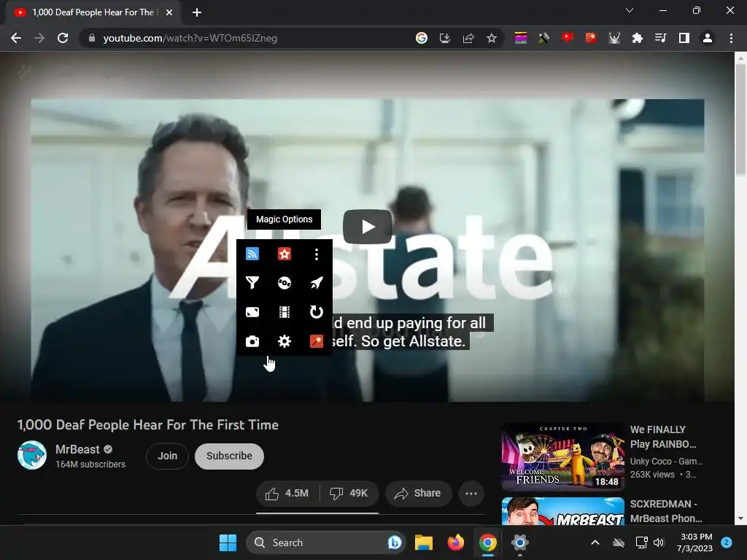Open the Settings gear app in taskbar
This screenshot has width=747, height=560.
519,542
